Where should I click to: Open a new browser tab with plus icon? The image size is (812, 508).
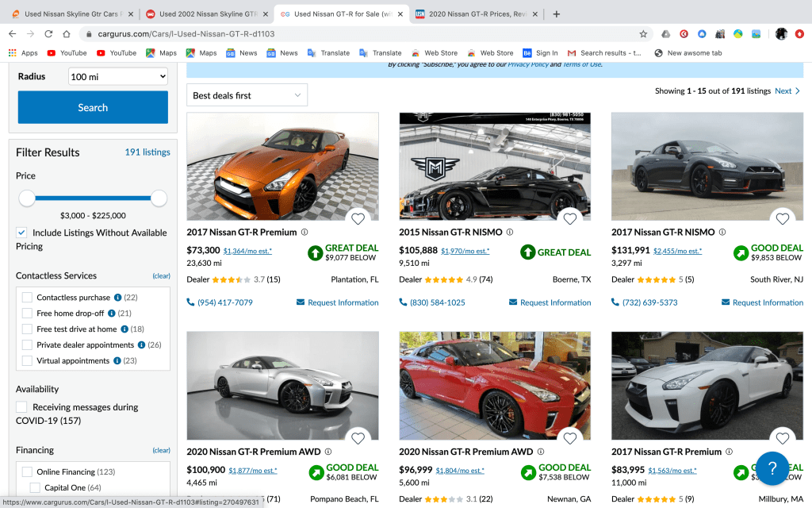(557, 13)
